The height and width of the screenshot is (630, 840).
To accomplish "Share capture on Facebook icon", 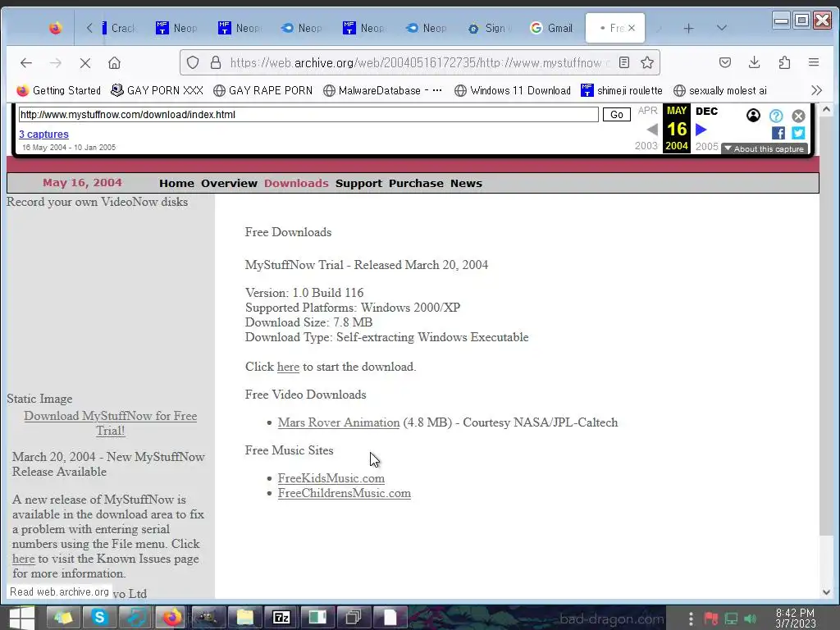I will 778,133.
